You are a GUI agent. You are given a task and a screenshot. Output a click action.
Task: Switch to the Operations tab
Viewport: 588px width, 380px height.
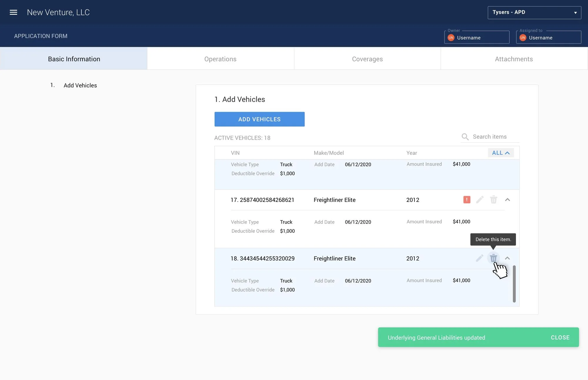[x=220, y=59]
